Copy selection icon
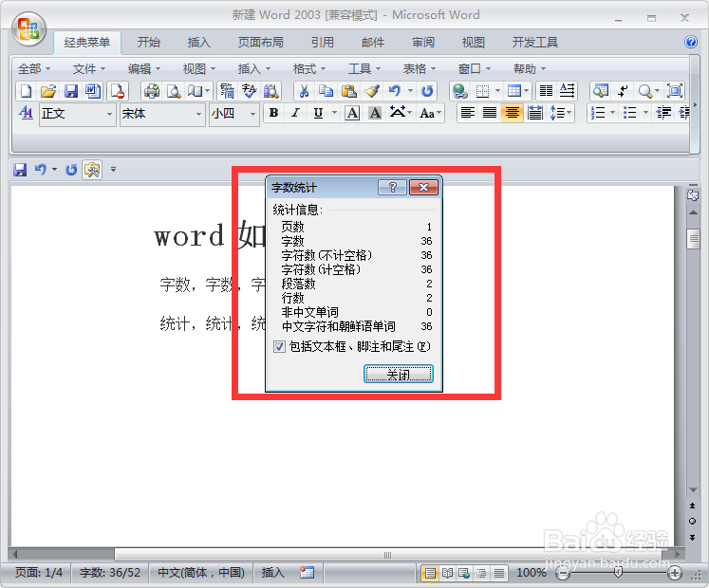 (x=326, y=91)
